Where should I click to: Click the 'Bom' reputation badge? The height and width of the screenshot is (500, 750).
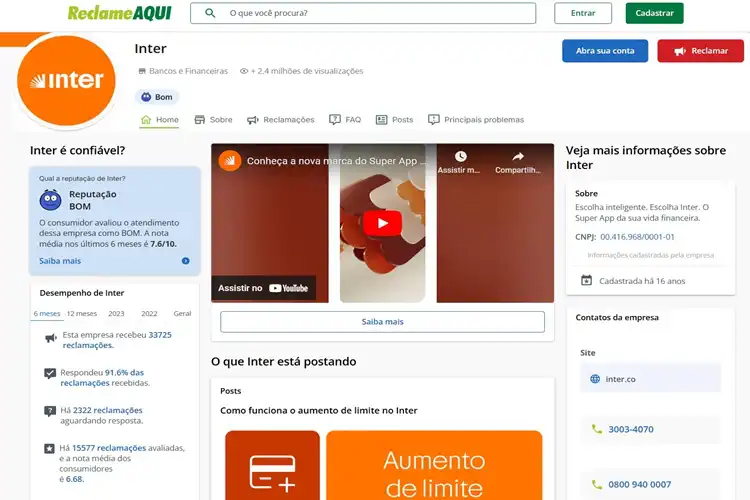pyautogui.click(x=157, y=97)
